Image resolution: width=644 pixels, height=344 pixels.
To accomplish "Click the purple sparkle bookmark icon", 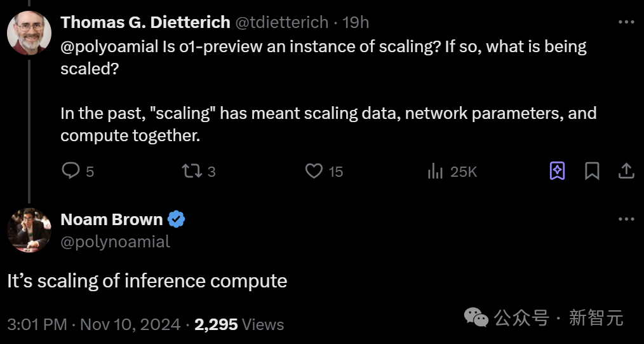I will click(x=557, y=170).
